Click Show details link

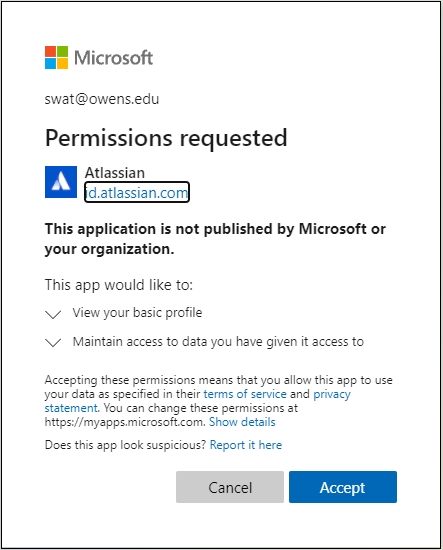(242, 422)
